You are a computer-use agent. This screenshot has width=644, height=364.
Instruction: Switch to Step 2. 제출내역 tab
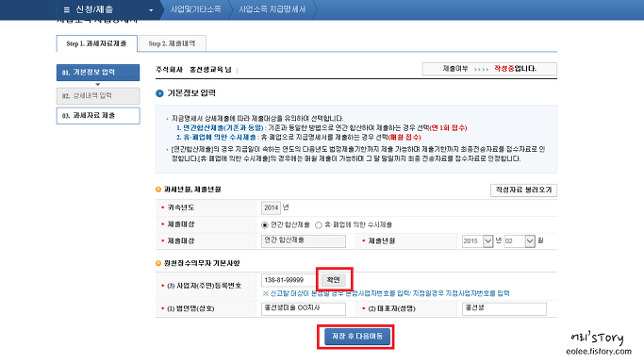(172, 43)
